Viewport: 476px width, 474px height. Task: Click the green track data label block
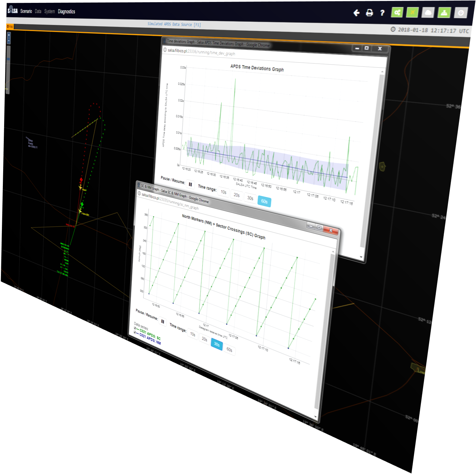(x=63, y=259)
